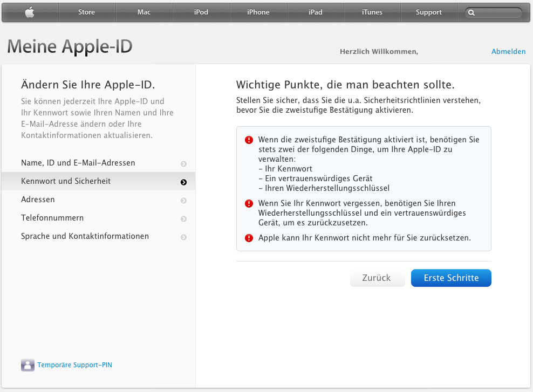Click red warning icon beside 'Wenn Sie Ihr Kennwort vergessen'
Image resolution: width=533 pixels, height=392 pixels.
[x=249, y=203]
